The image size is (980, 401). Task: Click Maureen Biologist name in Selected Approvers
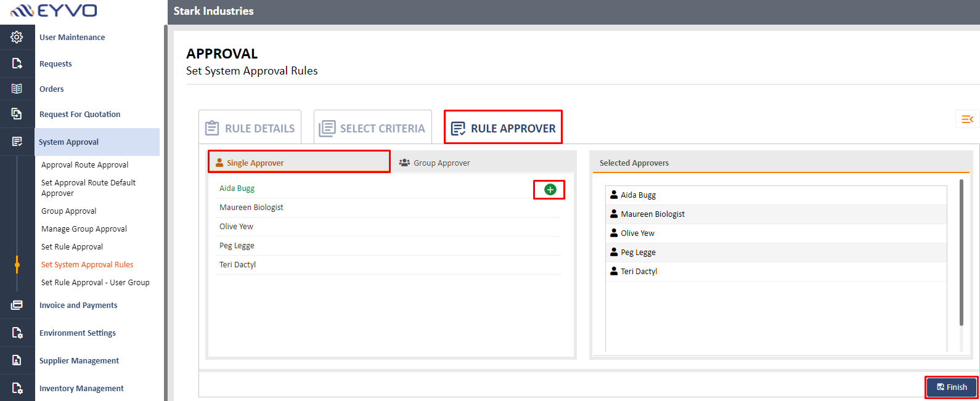(x=653, y=214)
